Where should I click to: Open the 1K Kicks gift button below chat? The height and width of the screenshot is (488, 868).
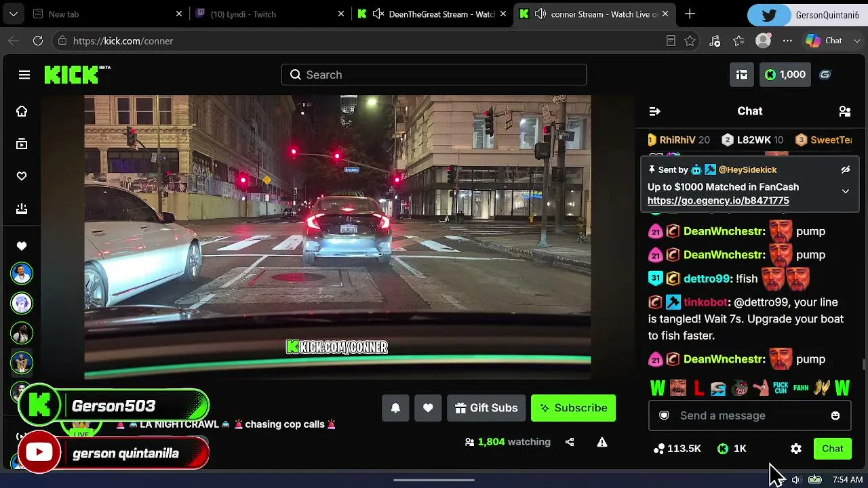732,449
